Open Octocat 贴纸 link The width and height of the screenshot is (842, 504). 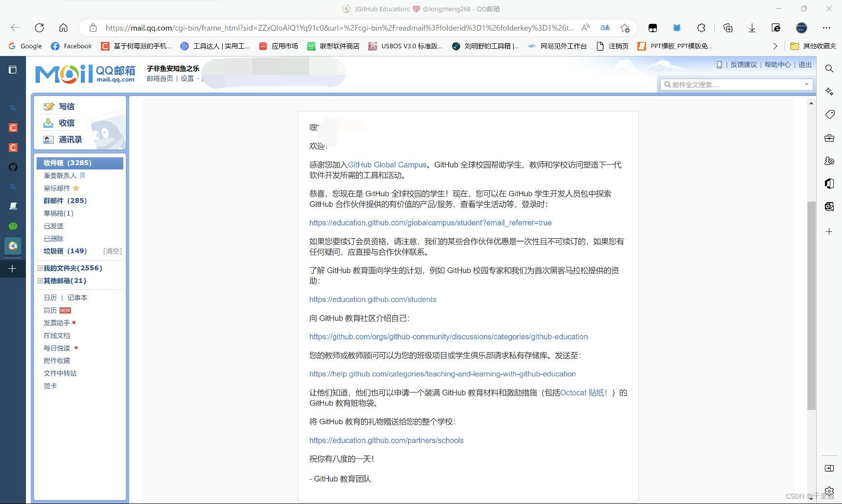pyautogui.click(x=582, y=392)
